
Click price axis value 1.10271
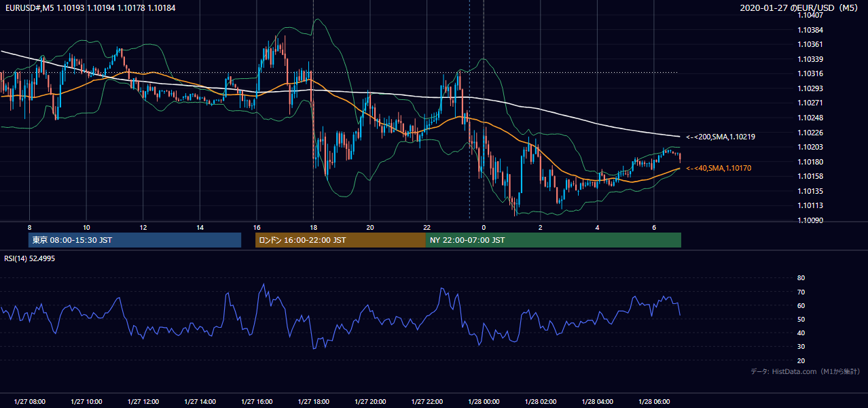pos(810,103)
